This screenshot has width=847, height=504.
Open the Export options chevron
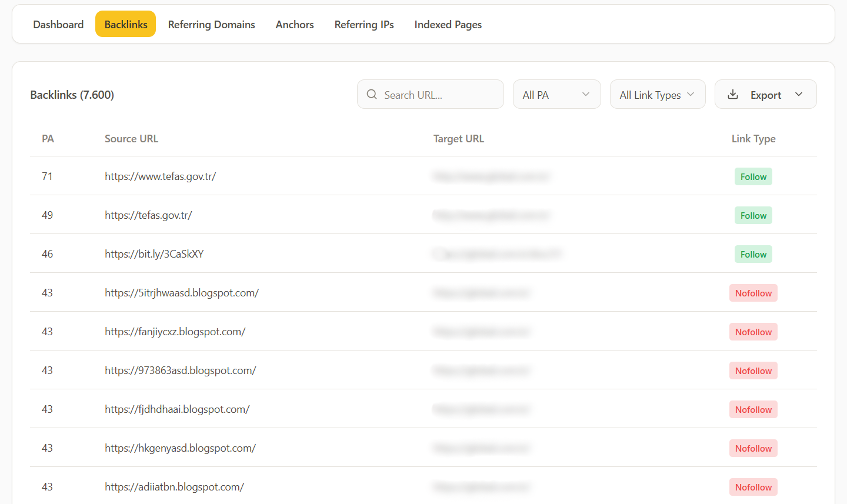pyautogui.click(x=799, y=95)
